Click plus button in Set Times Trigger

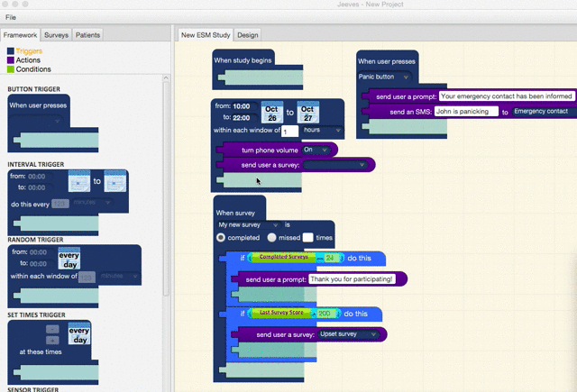52,341
